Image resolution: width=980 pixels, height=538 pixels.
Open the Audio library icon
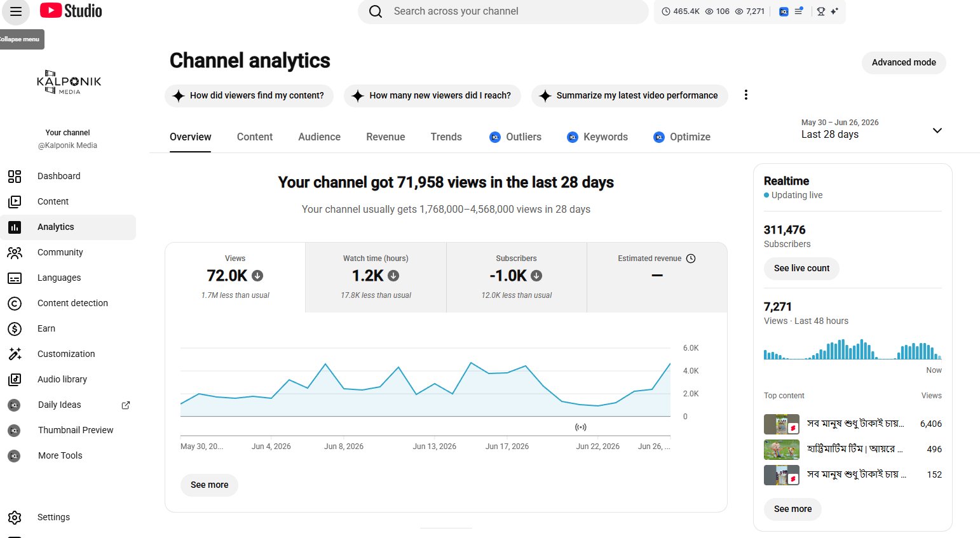click(15, 379)
